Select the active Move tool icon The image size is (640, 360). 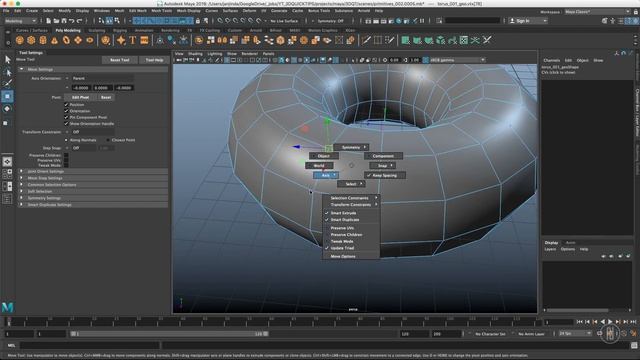pos(7,96)
